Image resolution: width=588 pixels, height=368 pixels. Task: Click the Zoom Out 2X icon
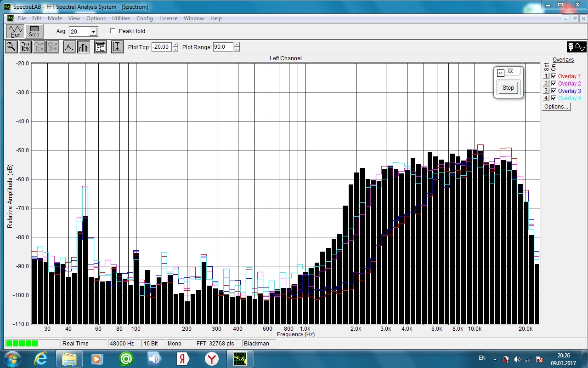[39, 46]
